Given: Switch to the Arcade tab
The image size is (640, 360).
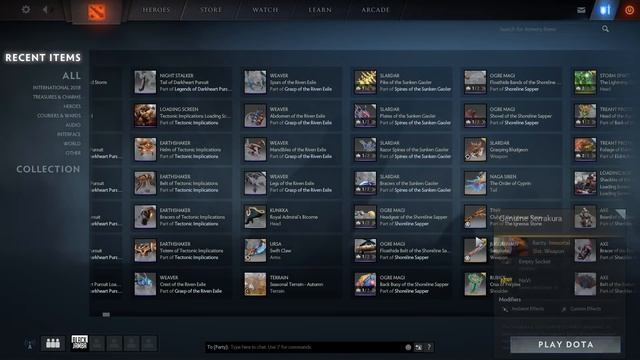Looking at the screenshot, I should click(x=376, y=10).
